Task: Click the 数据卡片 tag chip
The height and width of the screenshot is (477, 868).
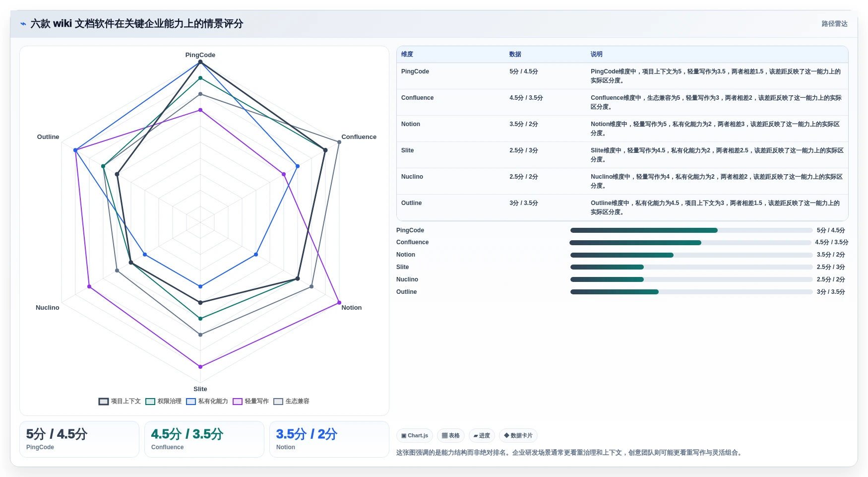Action: (518, 436)
